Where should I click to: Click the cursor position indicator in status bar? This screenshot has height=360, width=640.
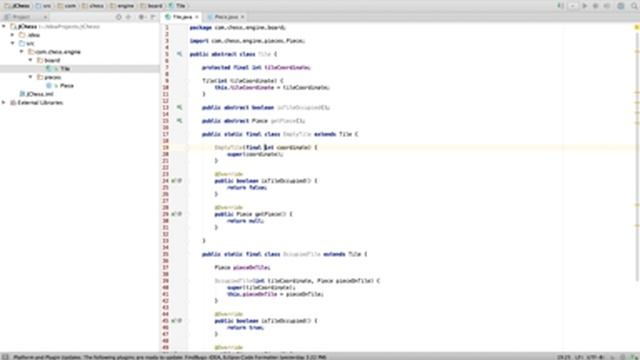click(x=564, y=357)
